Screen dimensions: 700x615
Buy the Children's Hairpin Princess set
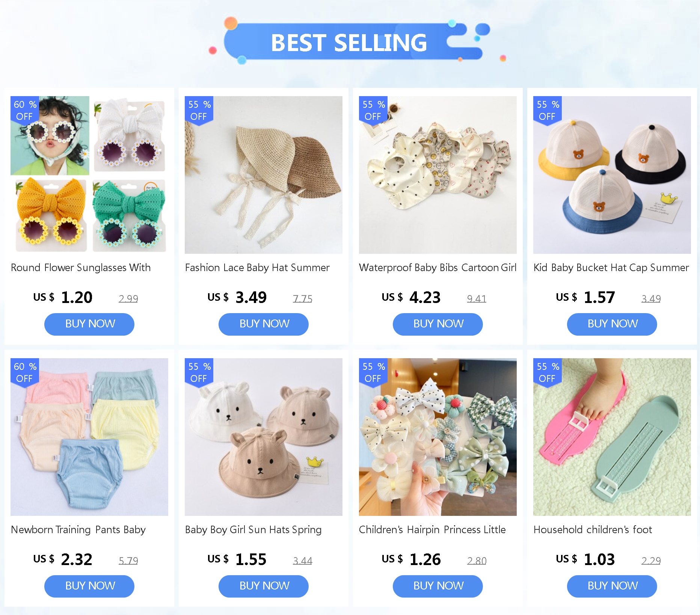[x=438, y=586]
